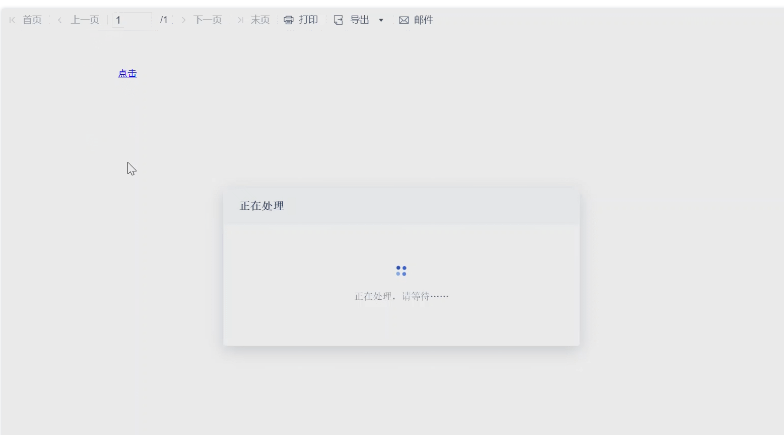The image size is (784, 435).
Task: Click the next page chevron icon
Action: tap(184, 20)
